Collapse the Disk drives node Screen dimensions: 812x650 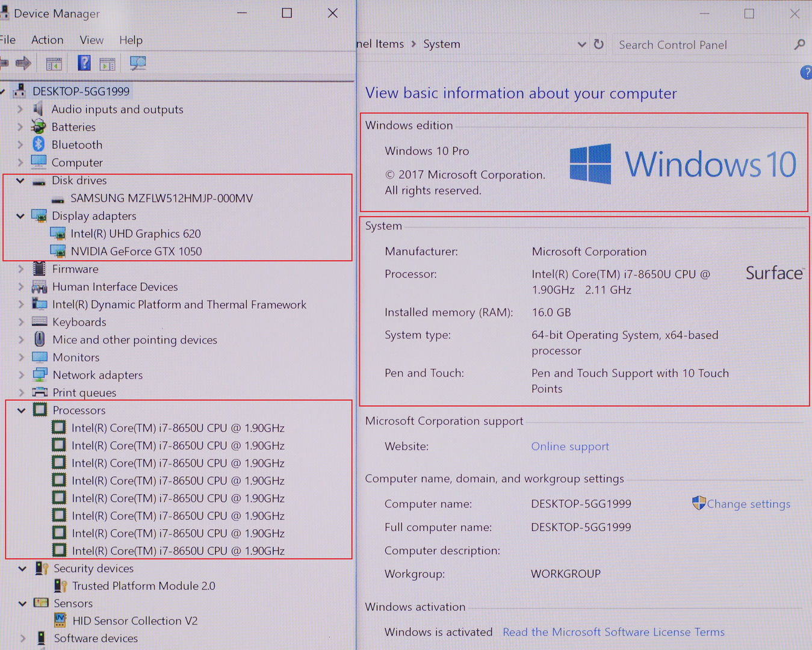pos(20,181)
